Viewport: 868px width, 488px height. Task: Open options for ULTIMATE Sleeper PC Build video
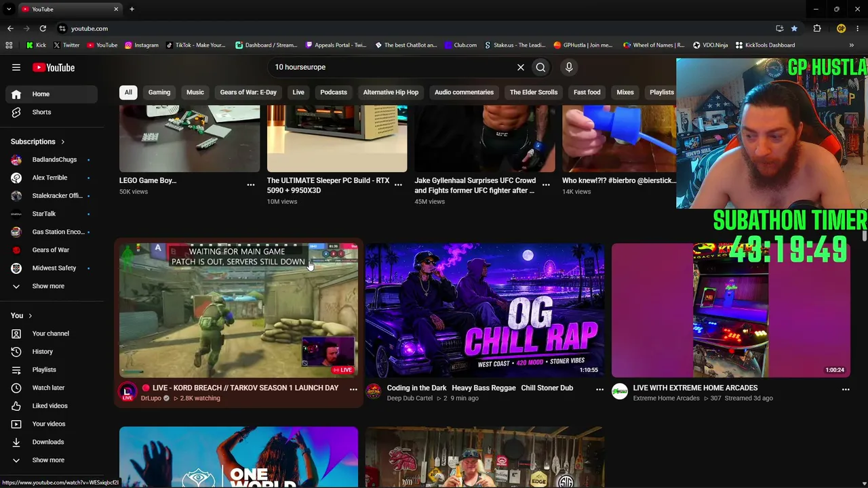coord(399,184)
